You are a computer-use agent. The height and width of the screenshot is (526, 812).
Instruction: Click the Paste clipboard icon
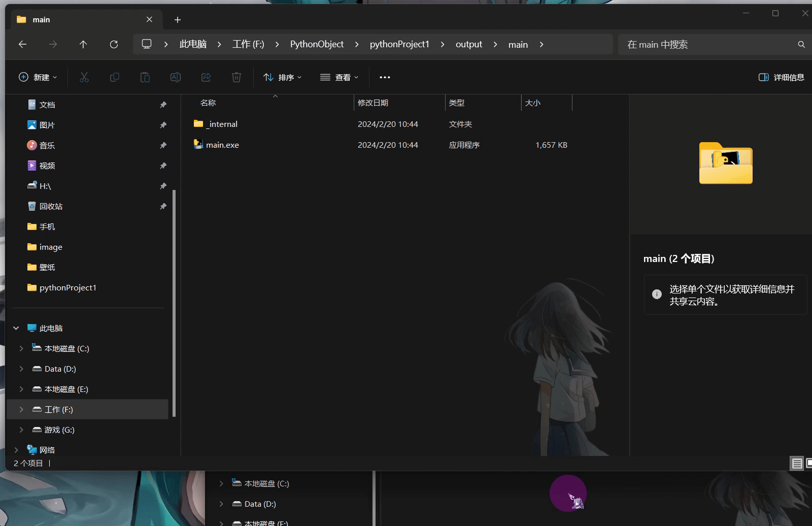tap(145, 77)
